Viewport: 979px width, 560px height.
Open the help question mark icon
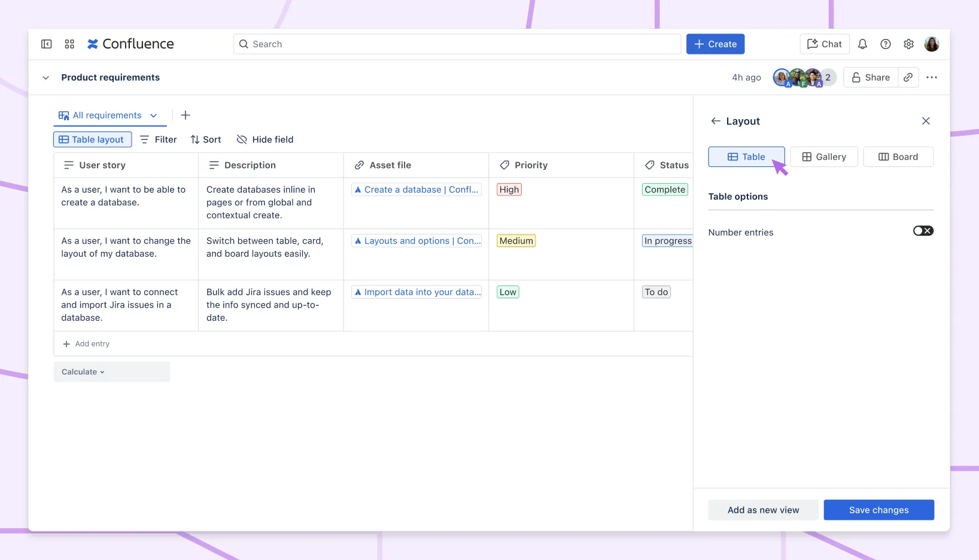[886, 44]
